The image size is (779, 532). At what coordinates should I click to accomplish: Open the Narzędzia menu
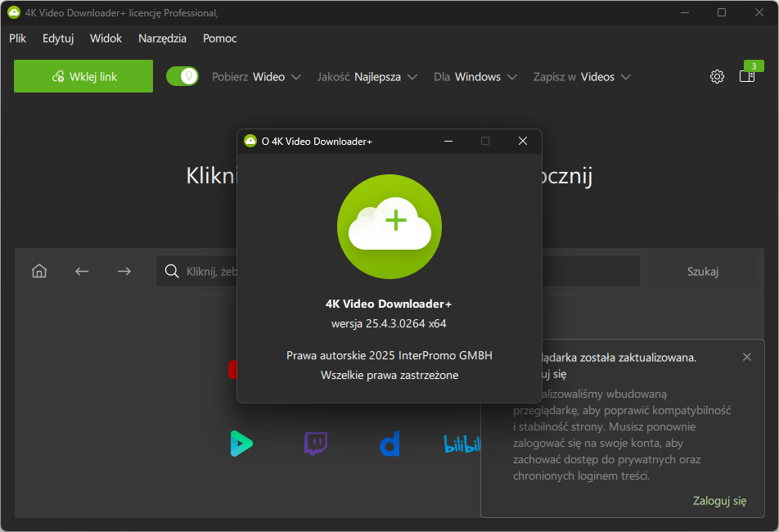(x=163, y=38)
